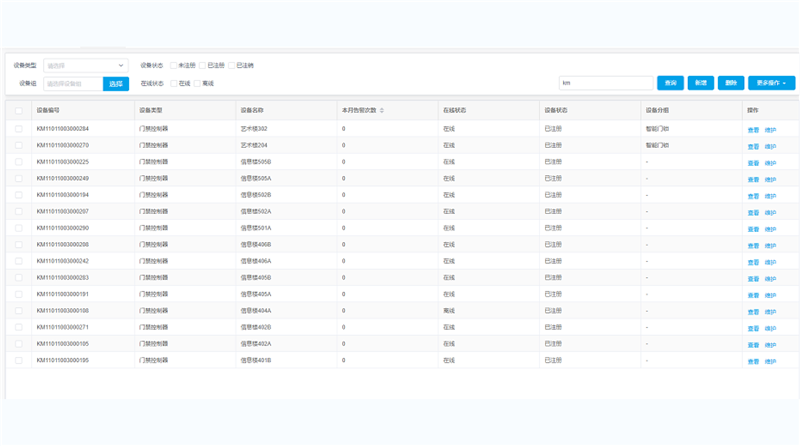This screenshot has width=800, height=446.
Task: Select the row checkbox for KM11011003000271
Action: [x=19, y=327]
